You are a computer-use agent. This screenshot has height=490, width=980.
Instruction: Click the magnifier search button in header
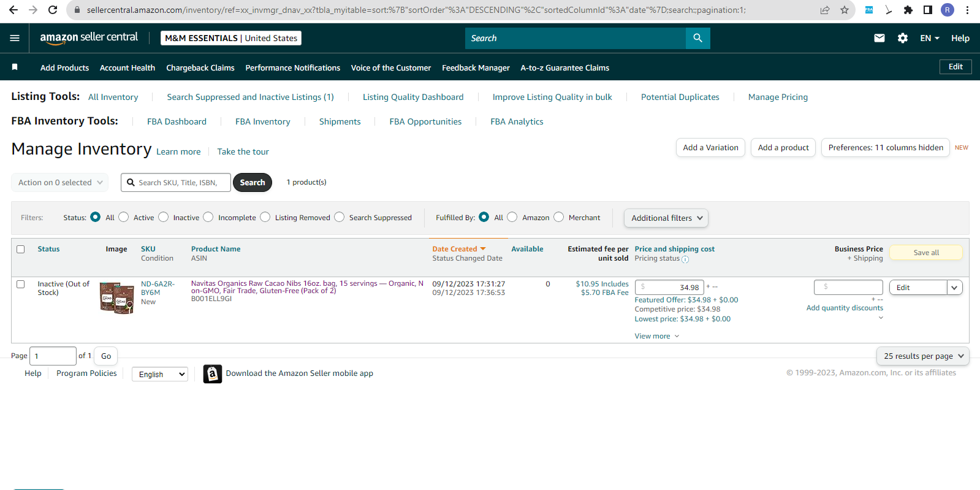pos(697,38)
